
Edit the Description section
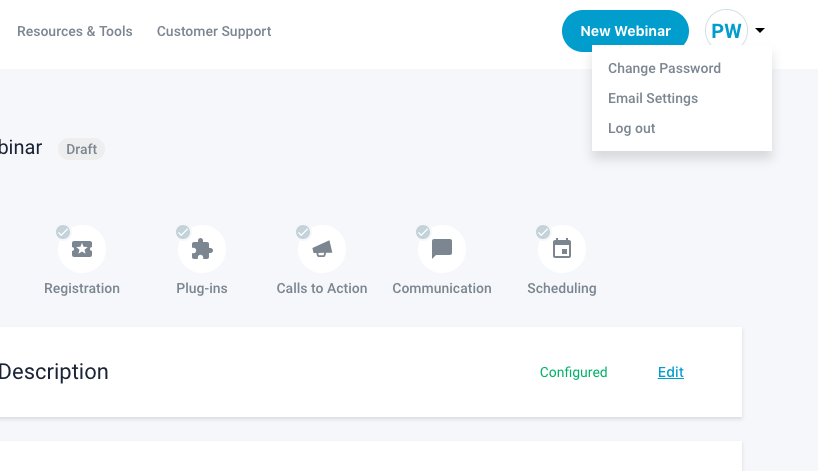click(x=670, y=373)
